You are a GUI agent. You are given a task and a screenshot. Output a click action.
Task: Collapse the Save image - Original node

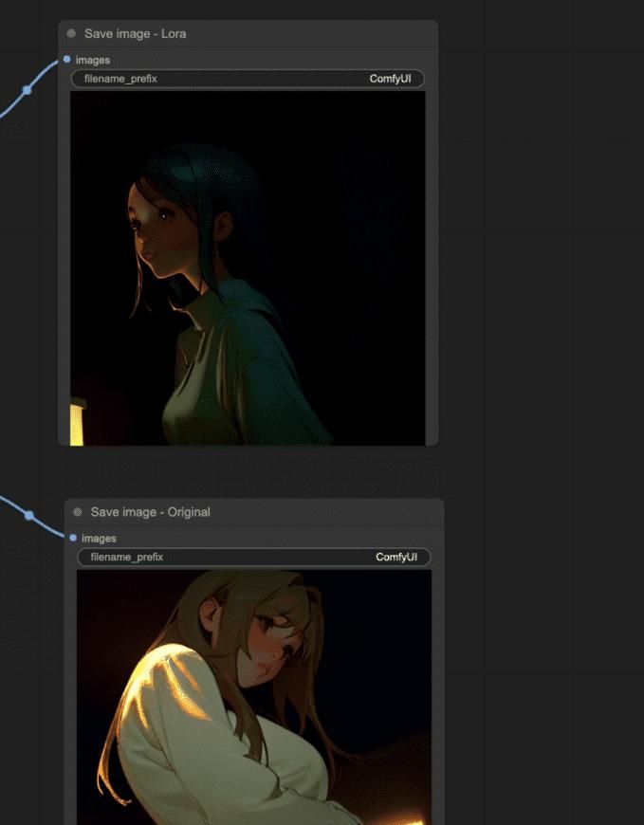[78, 512]
